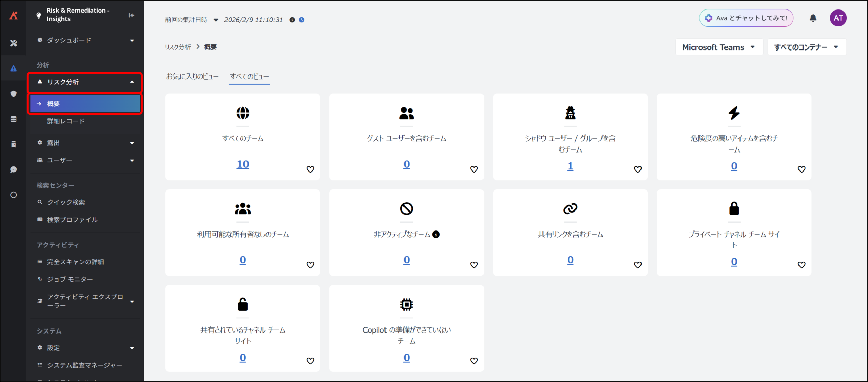Click the 10 count link for all teams
The height and width of the screenshot is (382, 868).
coord(243,164)
